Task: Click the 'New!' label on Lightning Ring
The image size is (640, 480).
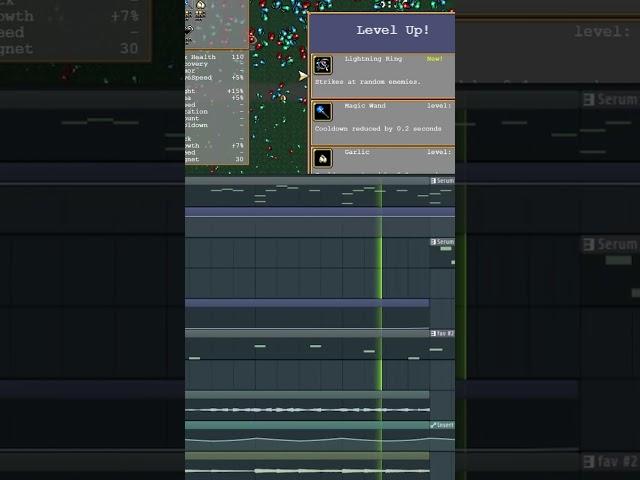Action: [435, 59]
